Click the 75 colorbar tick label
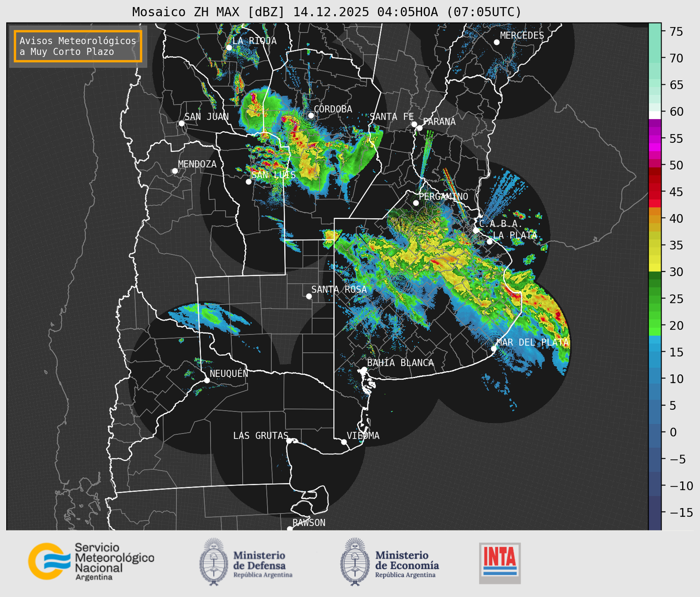700x597 pixels. (x=676, y=32)
